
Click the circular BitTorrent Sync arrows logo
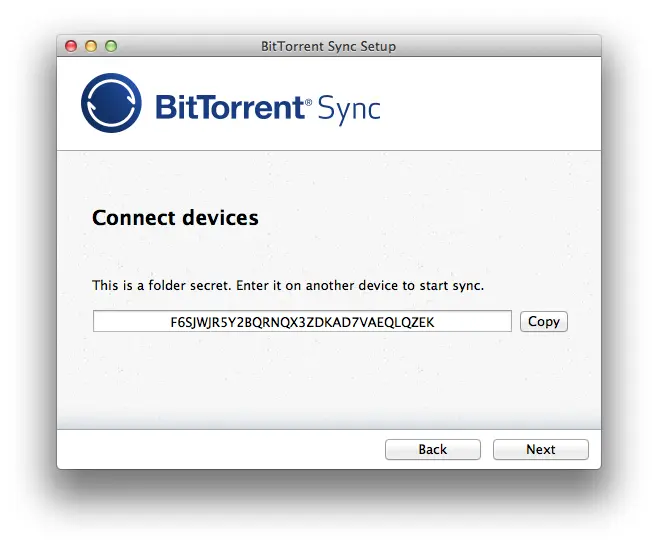pyautogui.click(x=111, y=103)
